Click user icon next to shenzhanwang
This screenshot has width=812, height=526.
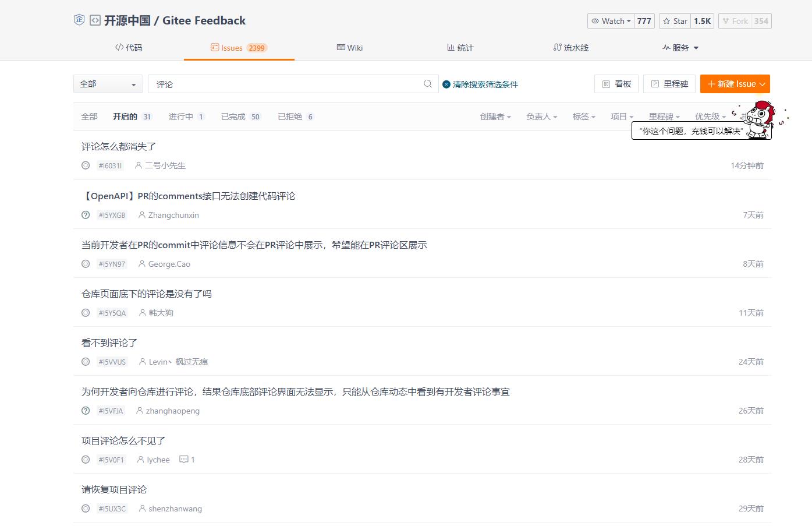coord(143,509)
